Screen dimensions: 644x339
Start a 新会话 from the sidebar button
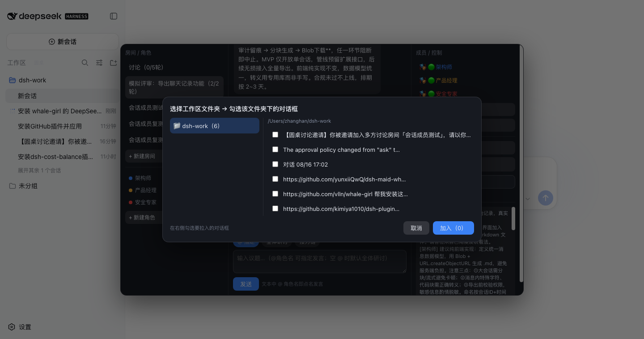(62, 42)
